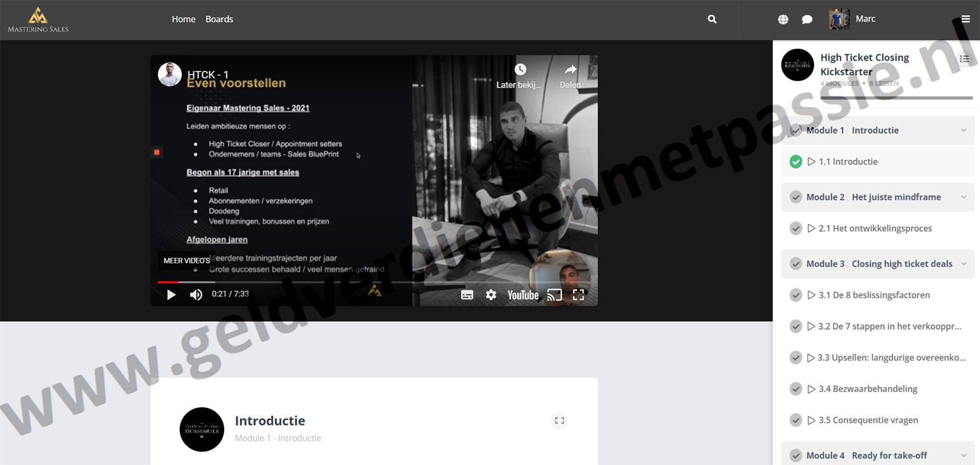
Task: Collapse Module 3 Closing high ticket deals chevron
Action: point(963,264)
